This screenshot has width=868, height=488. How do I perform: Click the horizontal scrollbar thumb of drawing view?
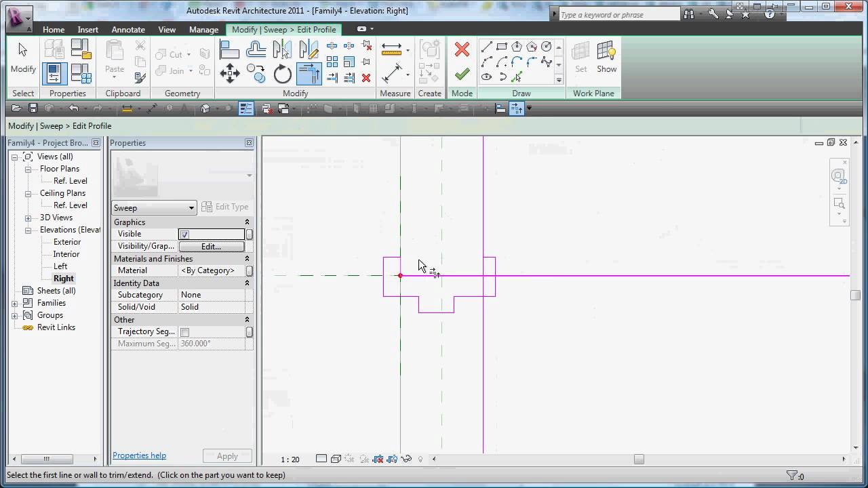(x=639, y=459)
